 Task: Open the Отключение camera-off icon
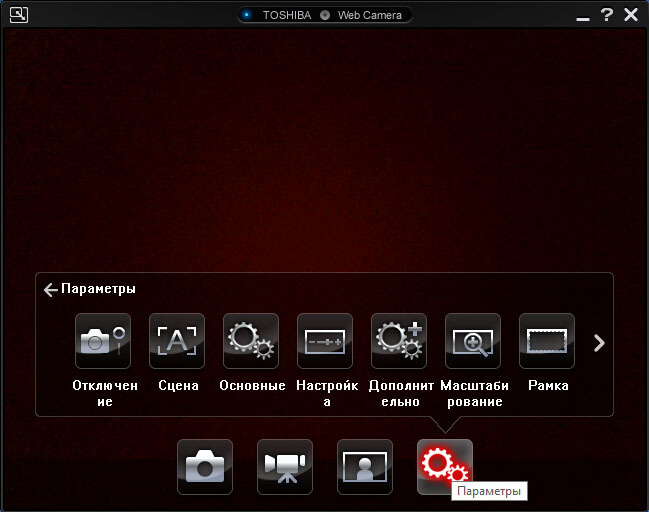(x=103, y=341)
